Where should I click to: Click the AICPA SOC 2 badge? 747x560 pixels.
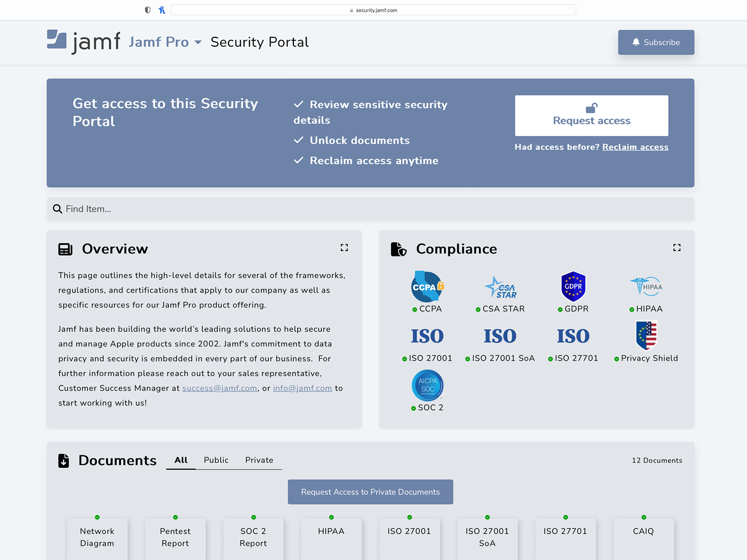click(427, 385)
